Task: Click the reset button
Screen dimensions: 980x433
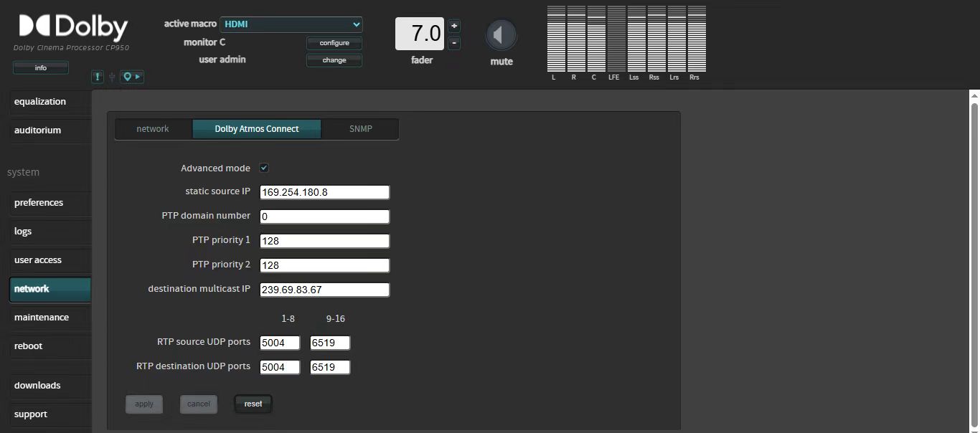Action: 253,404
